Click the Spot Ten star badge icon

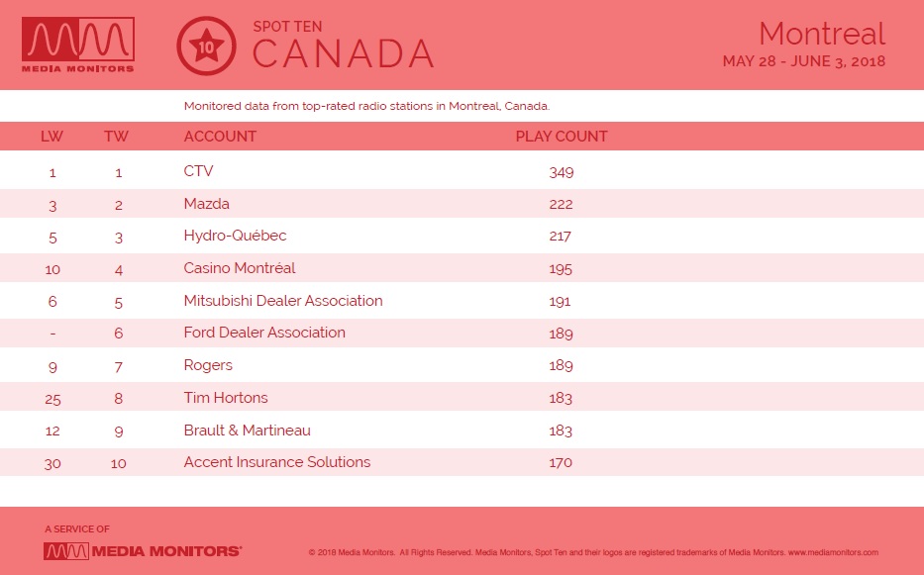[206, 46]
